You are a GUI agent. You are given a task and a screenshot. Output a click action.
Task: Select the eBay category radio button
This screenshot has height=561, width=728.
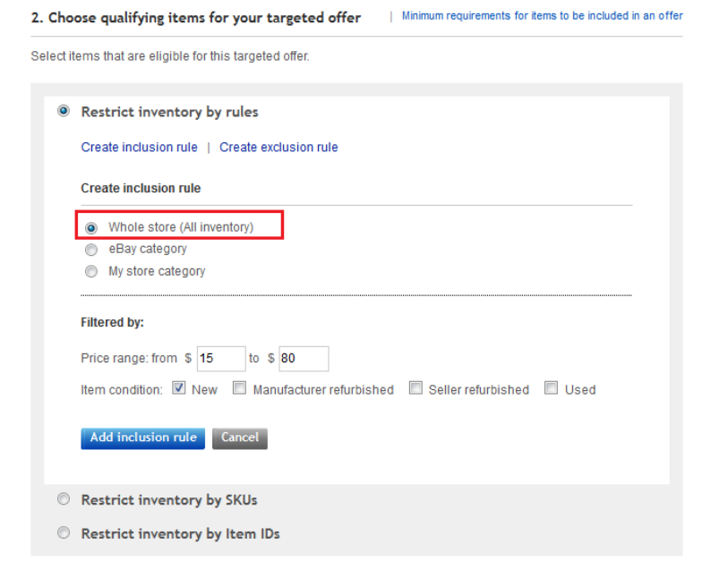click(x=90, y=250)
